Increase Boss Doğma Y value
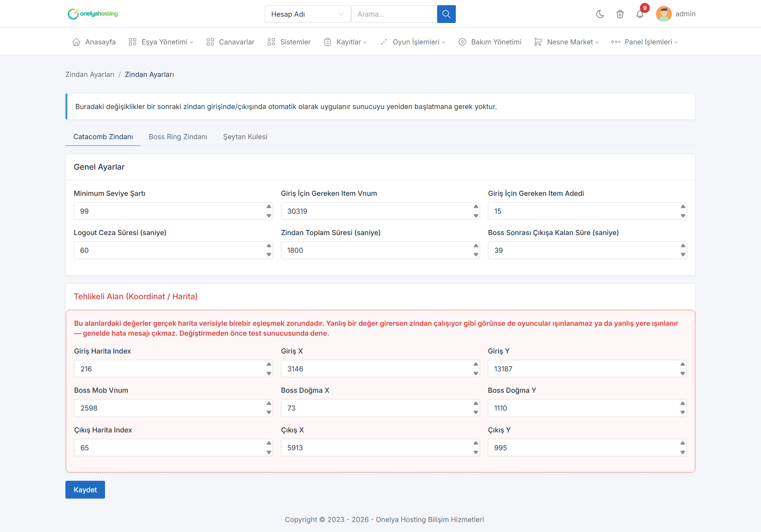 [x=683, y=404]
